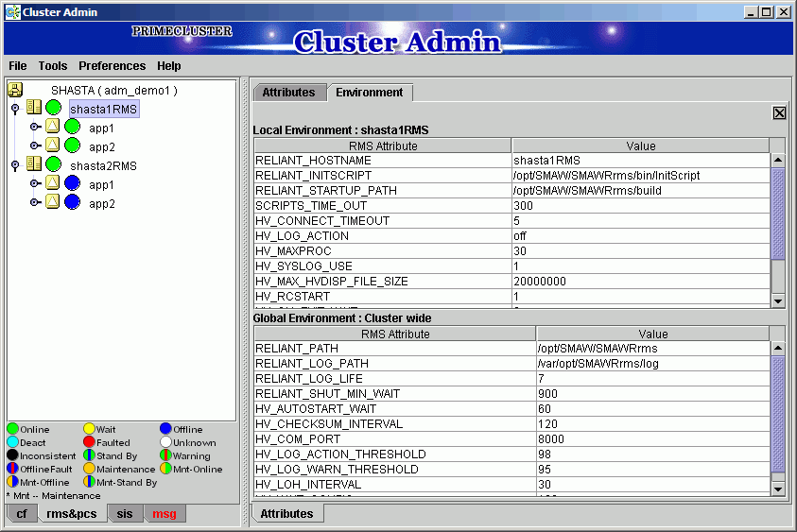Open the File menu
The image size is (797, 532).
pyautogui.click(x=18, y=66)
